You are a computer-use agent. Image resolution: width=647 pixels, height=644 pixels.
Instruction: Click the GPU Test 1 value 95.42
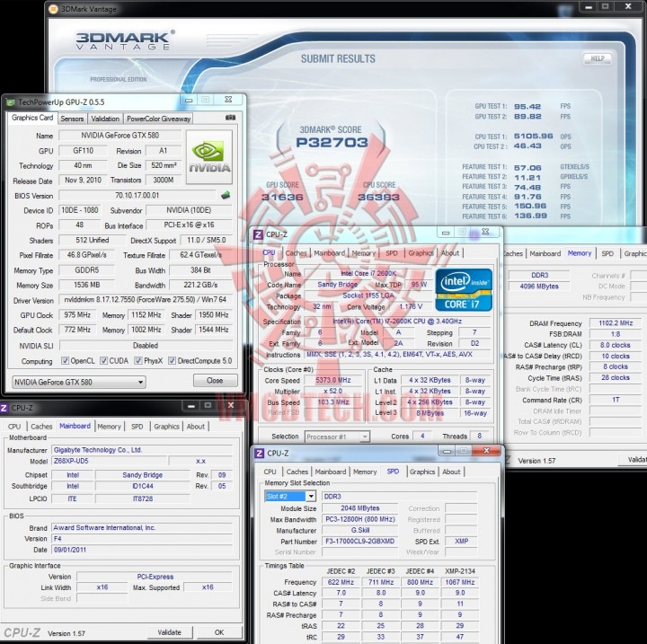click(x=527, y=107)
